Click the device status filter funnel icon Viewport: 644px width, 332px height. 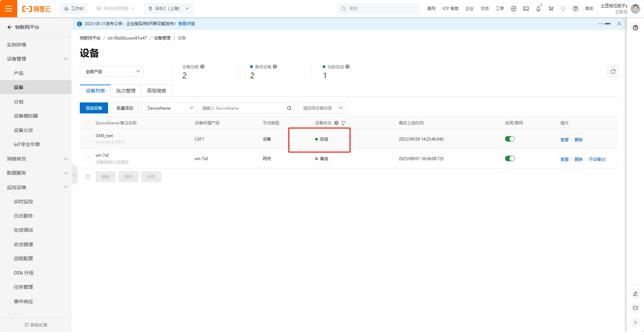coord(343,123)
